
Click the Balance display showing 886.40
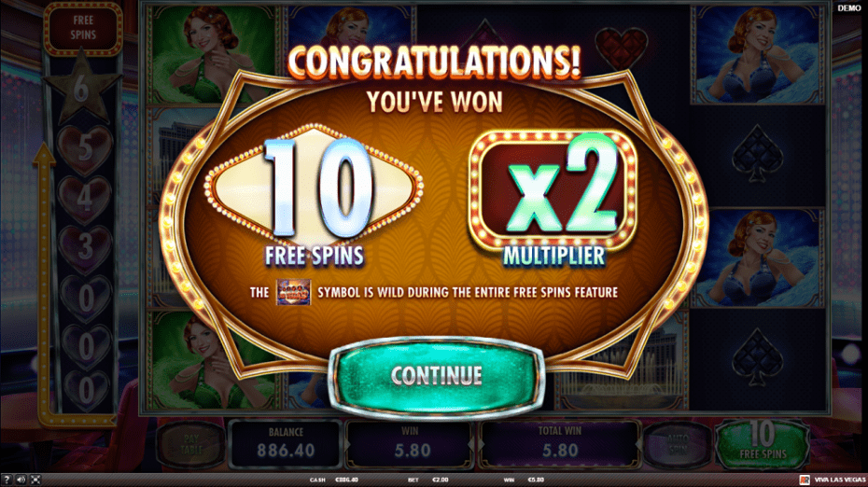click(x=285, y=444)
